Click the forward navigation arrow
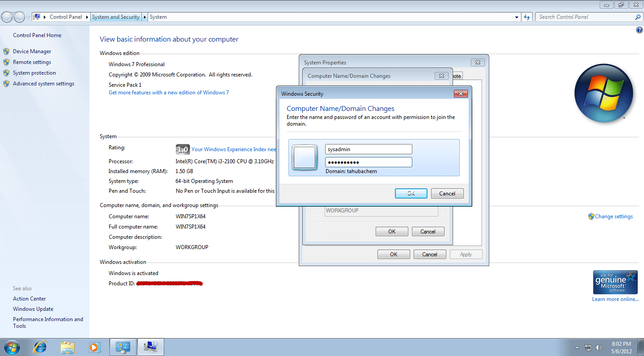 (19, 17)
